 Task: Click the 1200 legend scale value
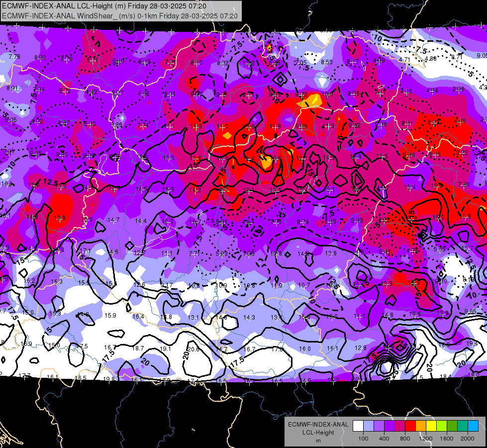pyautogui.click(x=425, y=439)
